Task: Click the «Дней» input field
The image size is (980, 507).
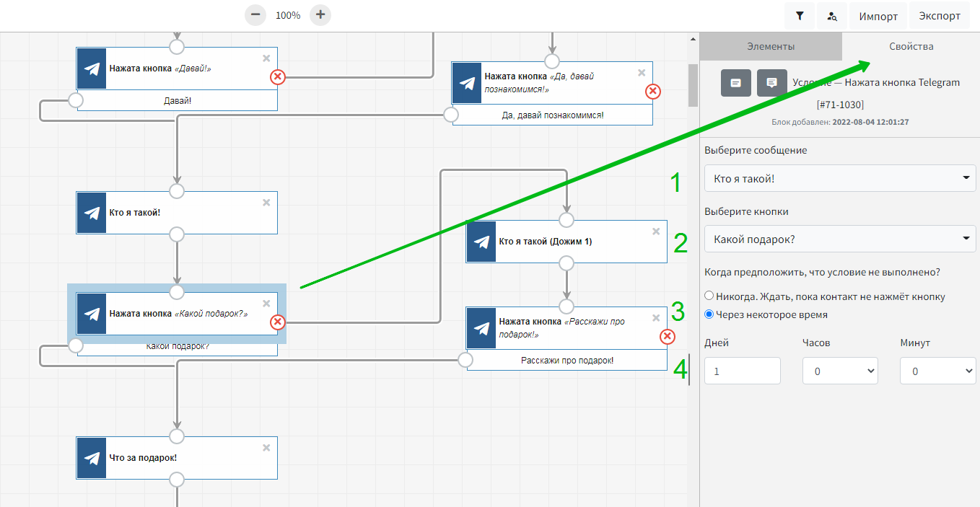Action: [743, 371]
